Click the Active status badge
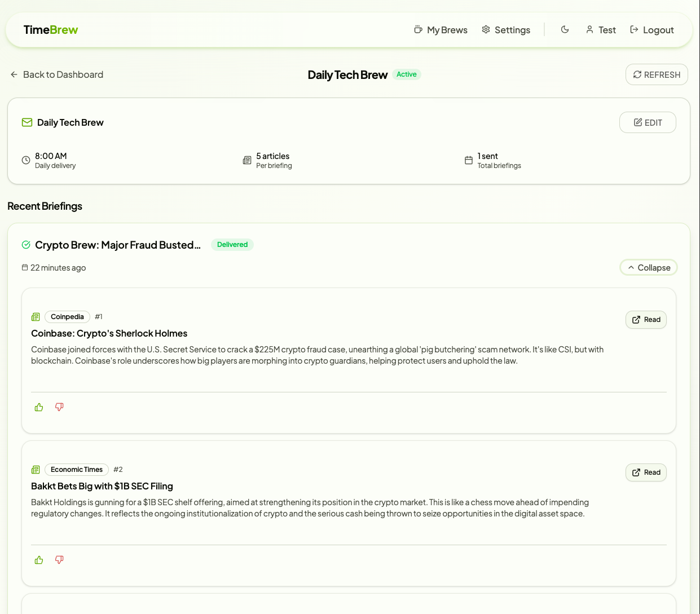 [407, 74]
